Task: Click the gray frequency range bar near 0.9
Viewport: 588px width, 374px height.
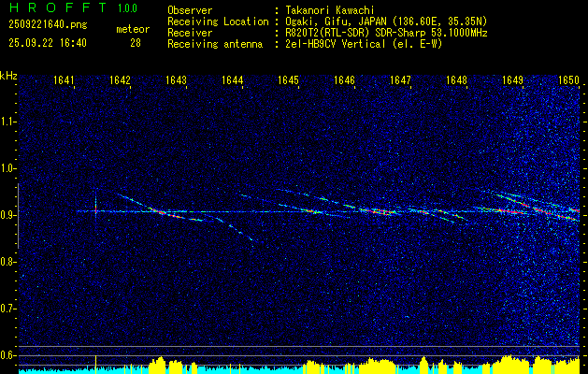Action: (18, 216)
